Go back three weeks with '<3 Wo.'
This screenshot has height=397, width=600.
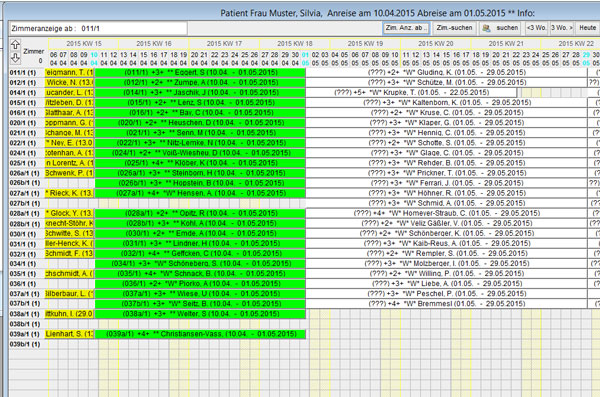[536, 28]
